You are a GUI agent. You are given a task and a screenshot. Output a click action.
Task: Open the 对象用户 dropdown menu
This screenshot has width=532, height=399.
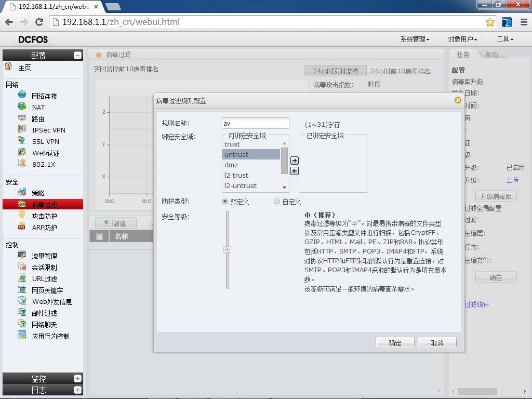tap(462, 39)
